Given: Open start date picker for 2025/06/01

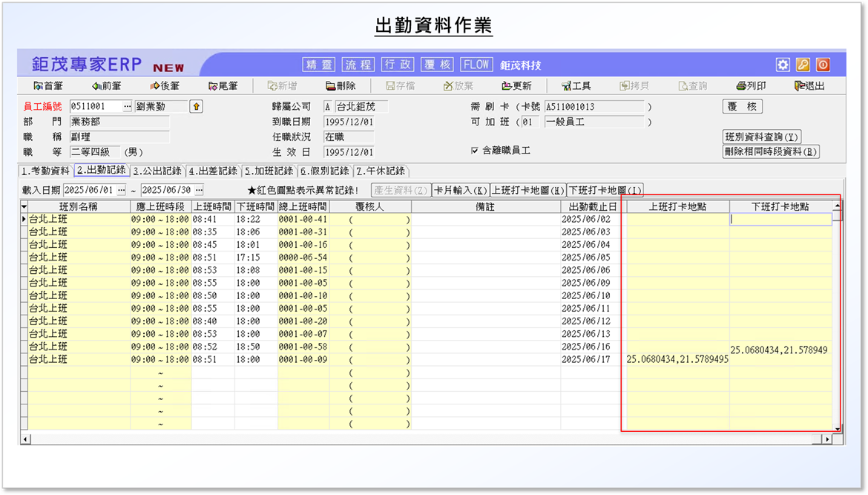Looking at the screenshot, I should pos(122,190).
